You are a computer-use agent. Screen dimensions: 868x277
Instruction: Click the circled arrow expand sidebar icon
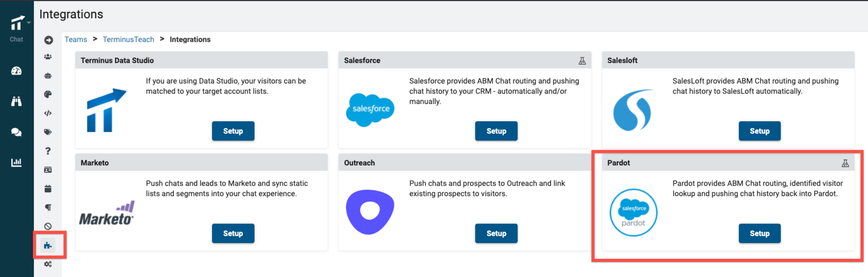point(48,40)
